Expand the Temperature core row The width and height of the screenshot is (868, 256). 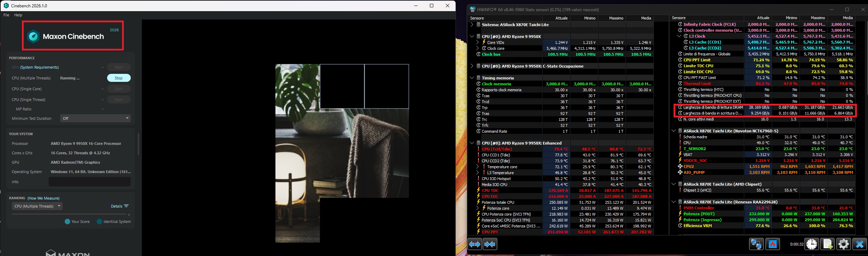click(477, 167)
